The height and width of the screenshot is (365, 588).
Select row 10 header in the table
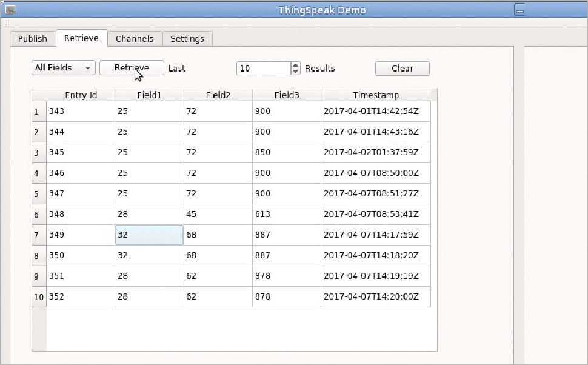39,297
